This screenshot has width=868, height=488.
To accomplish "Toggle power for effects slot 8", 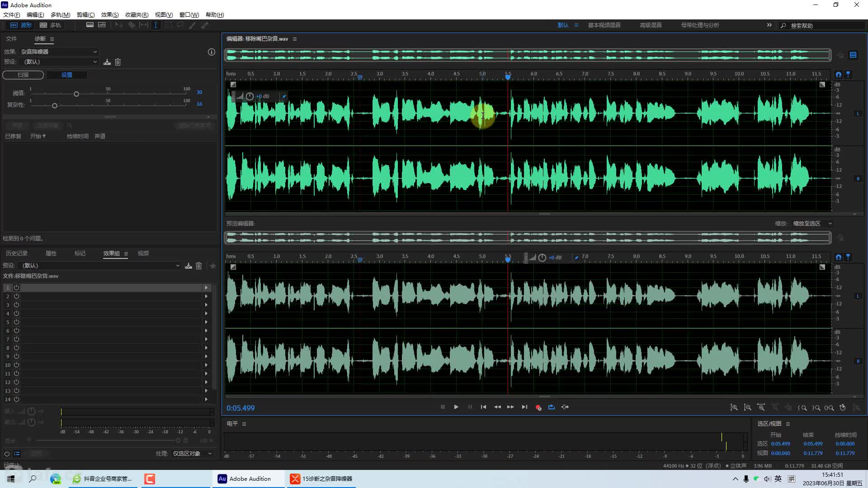I will tap(16, 348).
